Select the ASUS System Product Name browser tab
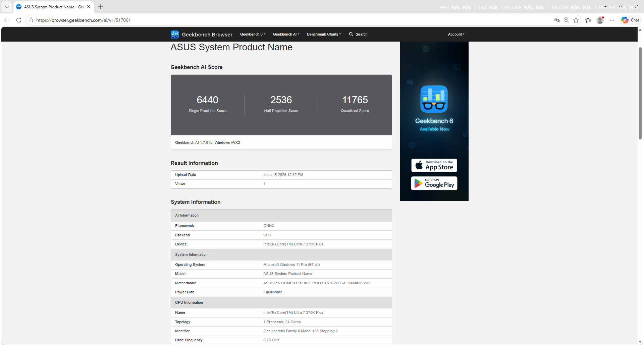Image resolution: width=644 pixels, height=346 pixels. (54, 7)
